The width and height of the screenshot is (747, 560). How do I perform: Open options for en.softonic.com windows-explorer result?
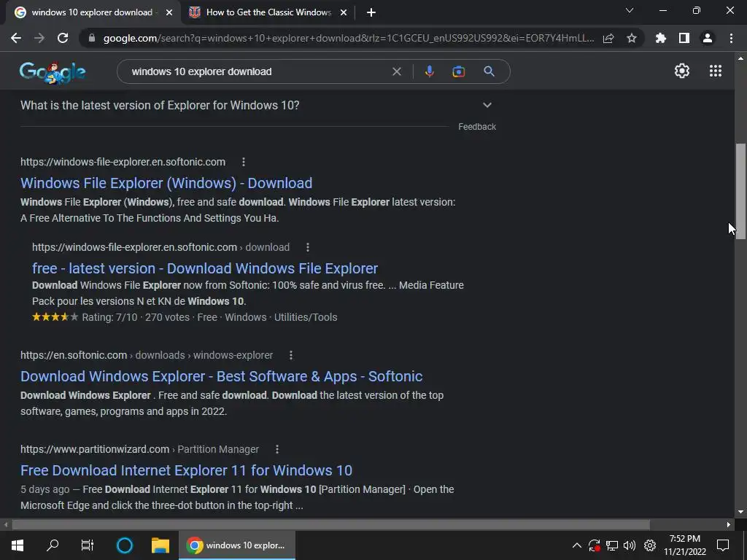coord(291,355)
